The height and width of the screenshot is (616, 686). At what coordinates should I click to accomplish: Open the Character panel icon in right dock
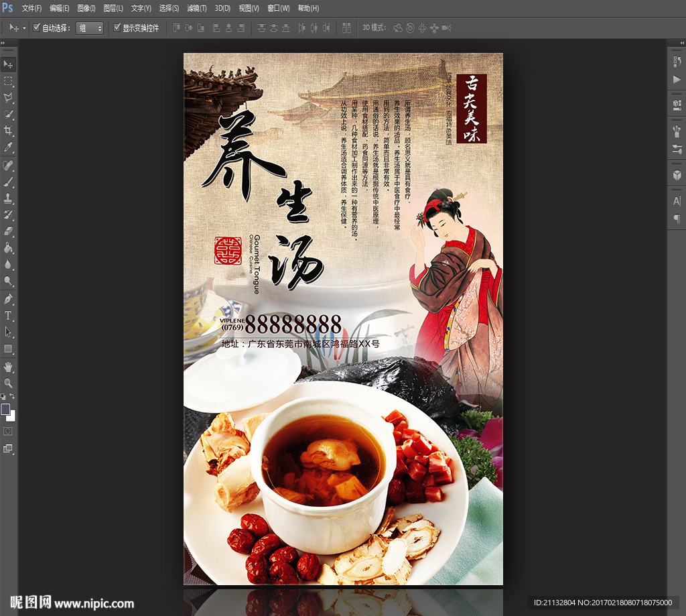(x=677, y=201)
